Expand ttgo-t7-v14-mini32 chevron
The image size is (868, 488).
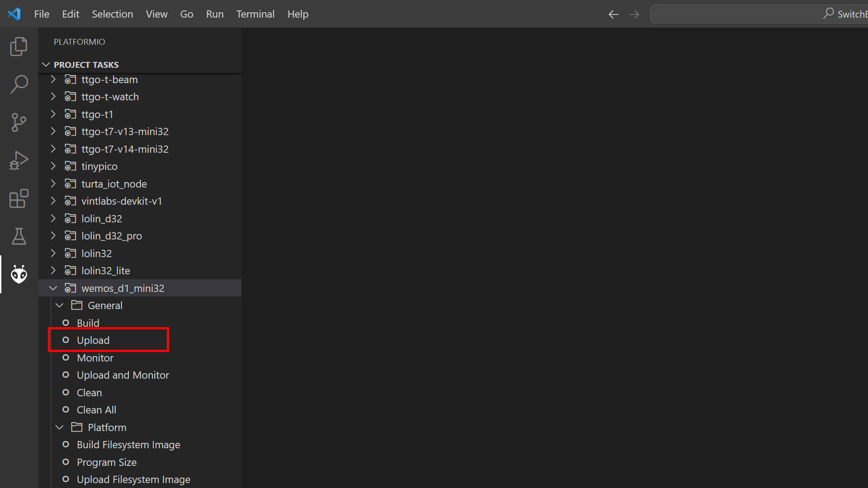(x=53, y=149)
